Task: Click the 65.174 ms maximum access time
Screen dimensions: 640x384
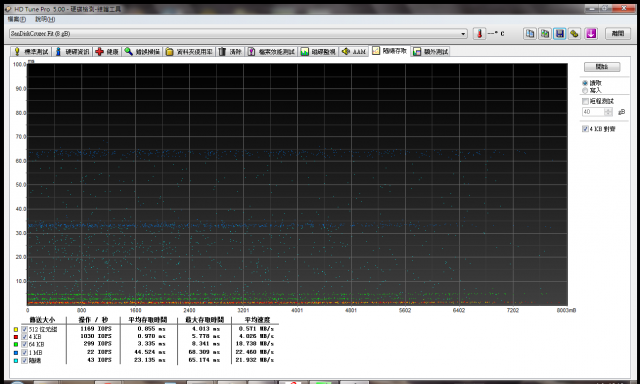Action: pyautogui.click(x=204, y=360)
